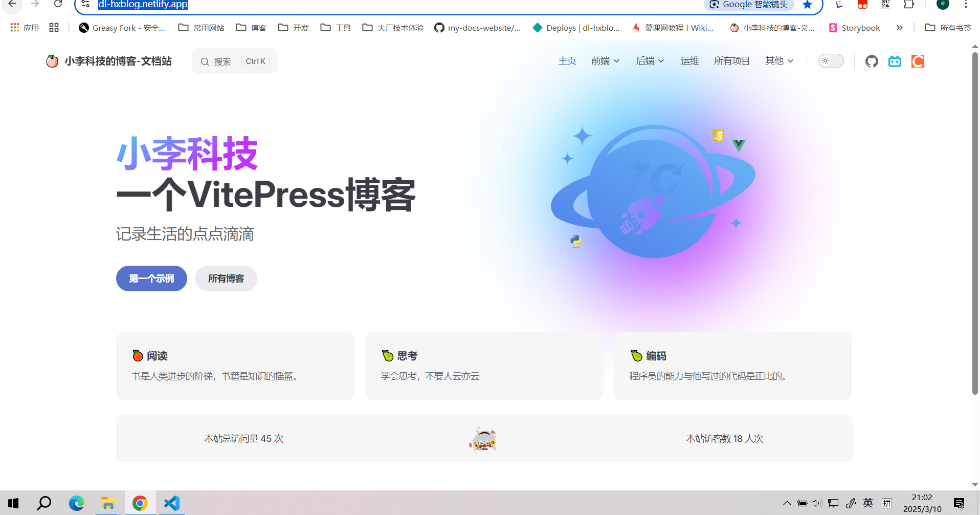980x515 pixels.
Task: Open the Greasy Fork bookmark
Action: pyautogui.click(x=122, y=28)
